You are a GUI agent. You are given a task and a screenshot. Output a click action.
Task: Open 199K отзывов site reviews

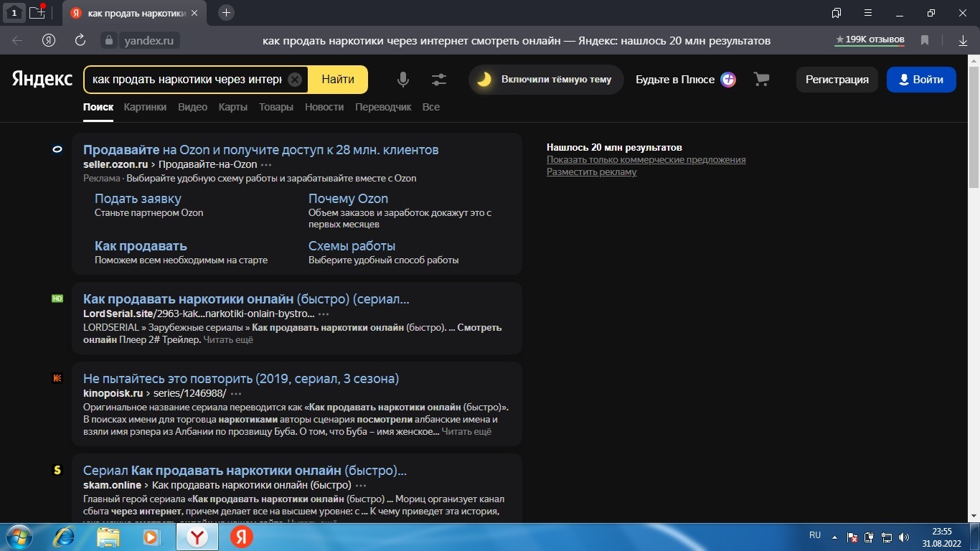coord(870,40)
